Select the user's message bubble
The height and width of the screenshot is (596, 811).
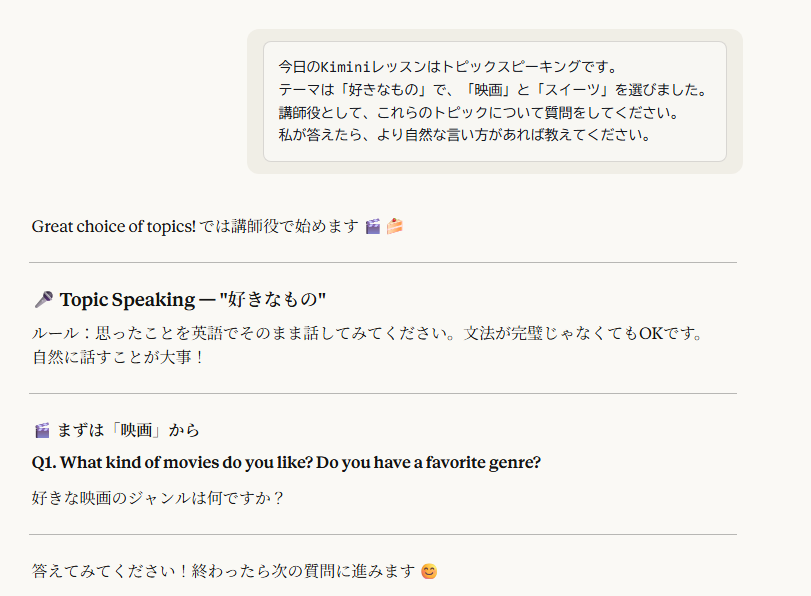pos(494,101)
